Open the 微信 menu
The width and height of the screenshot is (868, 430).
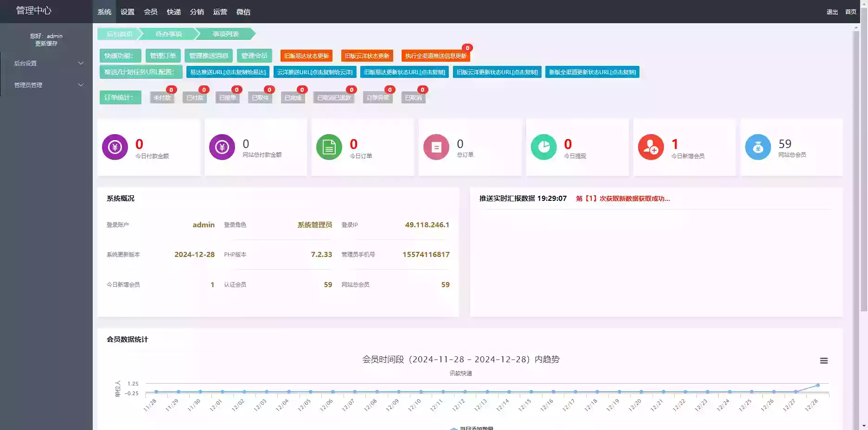click(244, 12)
